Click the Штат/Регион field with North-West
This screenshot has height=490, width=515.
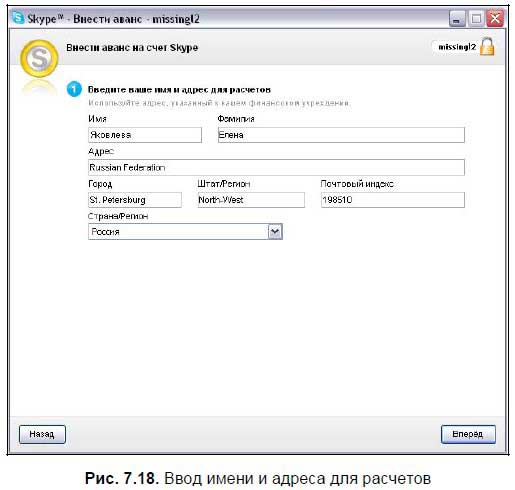251,200
